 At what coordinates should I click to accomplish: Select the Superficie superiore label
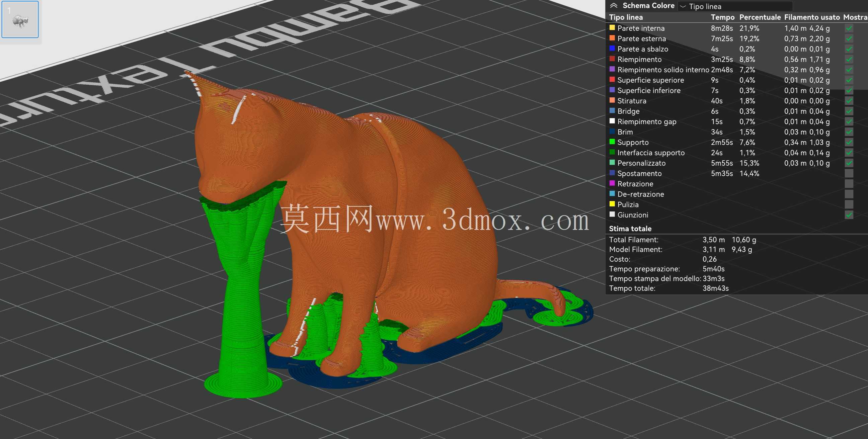coord(651,80)
